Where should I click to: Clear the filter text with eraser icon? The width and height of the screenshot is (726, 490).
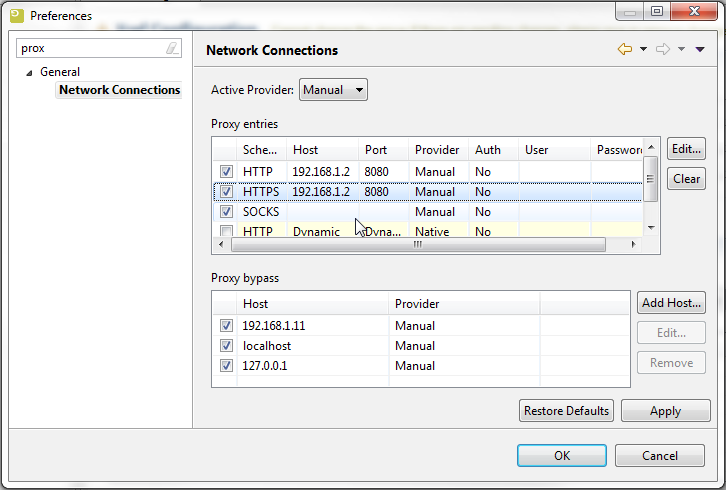[x=172, y=48]
